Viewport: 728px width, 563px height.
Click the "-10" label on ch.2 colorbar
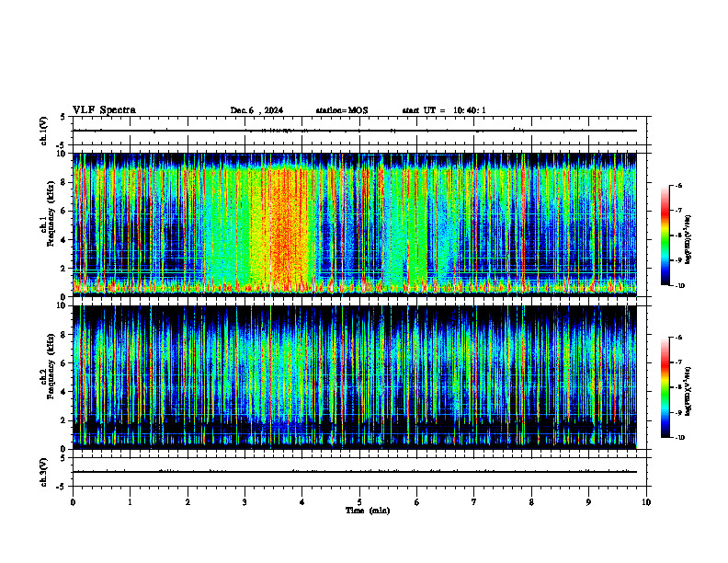679,438
